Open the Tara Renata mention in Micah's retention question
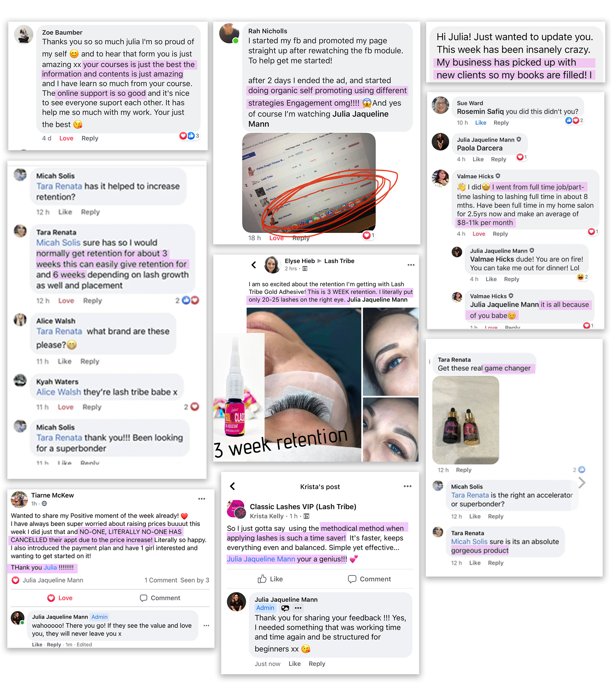The height and width of the screenshot is (700, 611). pyautogui.click(x=59, y=186)
